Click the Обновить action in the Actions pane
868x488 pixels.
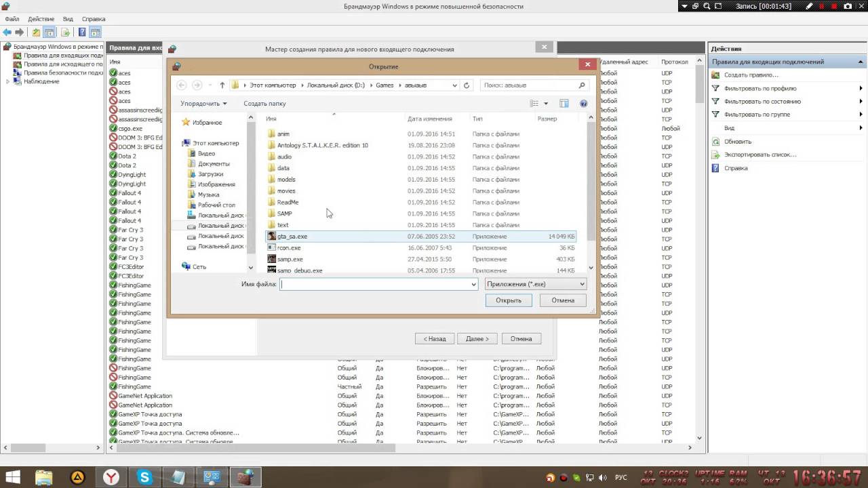pos(737,142)
